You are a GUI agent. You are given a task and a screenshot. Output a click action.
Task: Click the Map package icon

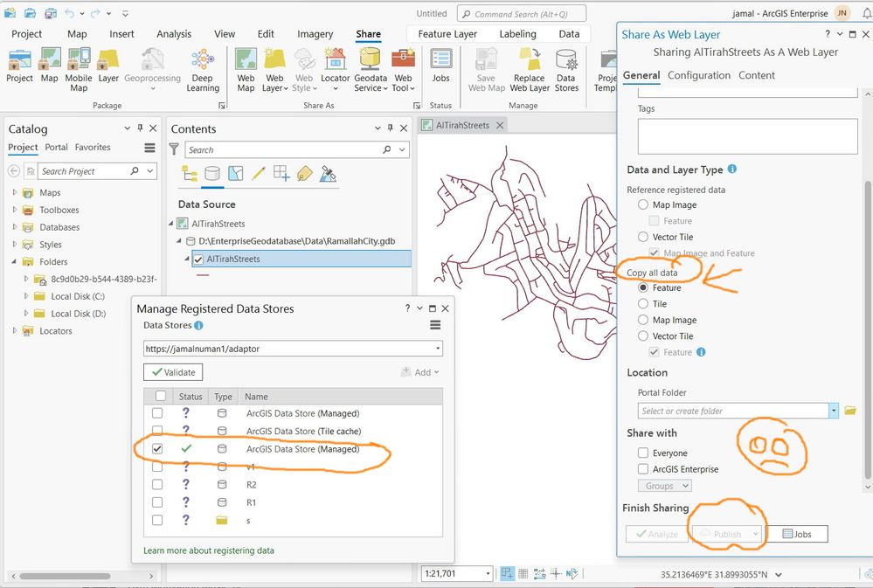50,59
